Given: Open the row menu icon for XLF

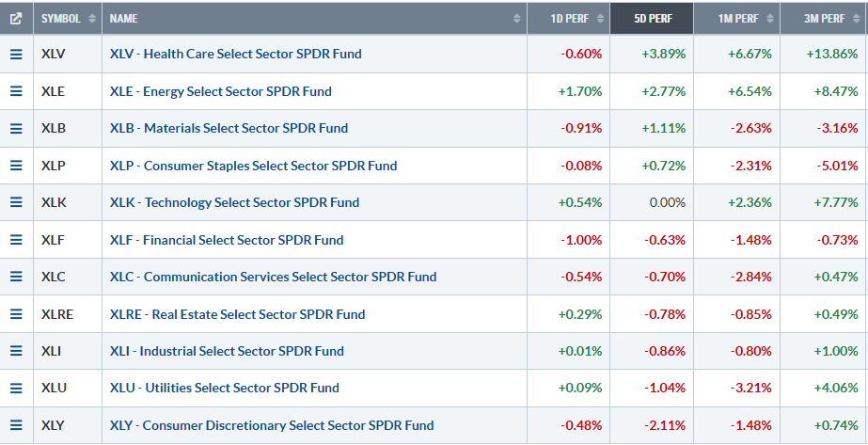Looking at the screenshot, I should click(16, 240).
